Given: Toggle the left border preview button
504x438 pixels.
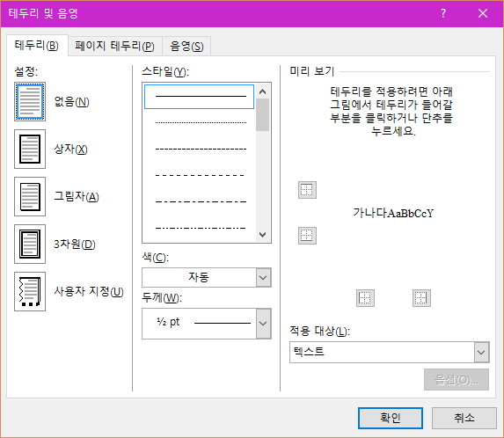Looking at the screenshot, I should (365, 298).
